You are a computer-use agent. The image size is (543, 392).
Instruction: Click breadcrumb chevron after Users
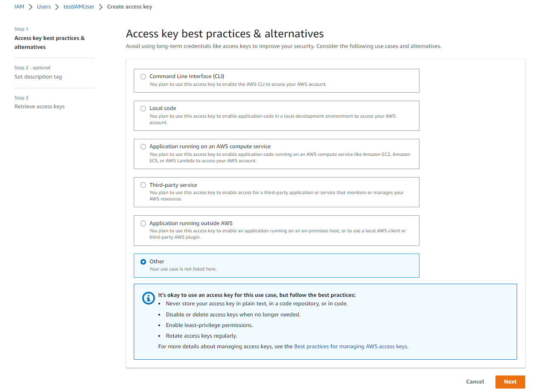pyautogui.click(x=57, y=7)
